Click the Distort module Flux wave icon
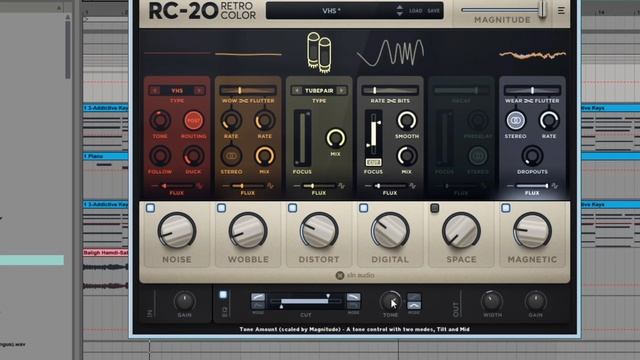Viewport: 640px width, 360px height. [x=341, y=186]
